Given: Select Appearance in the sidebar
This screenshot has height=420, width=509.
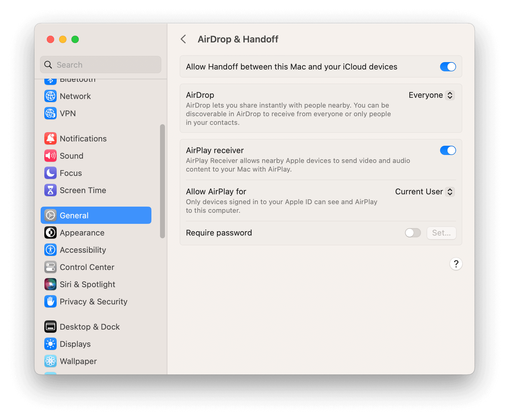Looking at the screenshot, I should tap(82, 233).
